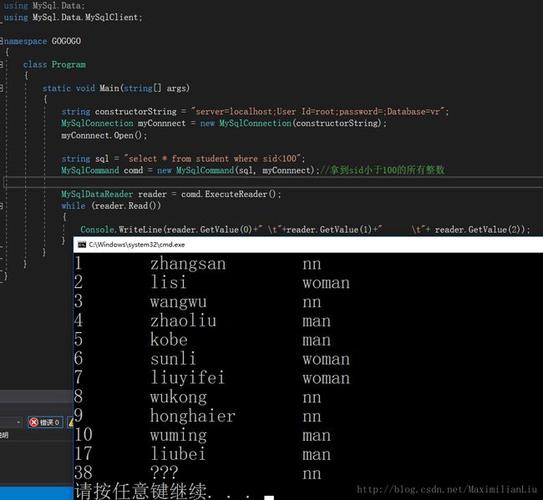Click the 'Main' method name
This screenshot has height=500, width=543.
(109, 88)
